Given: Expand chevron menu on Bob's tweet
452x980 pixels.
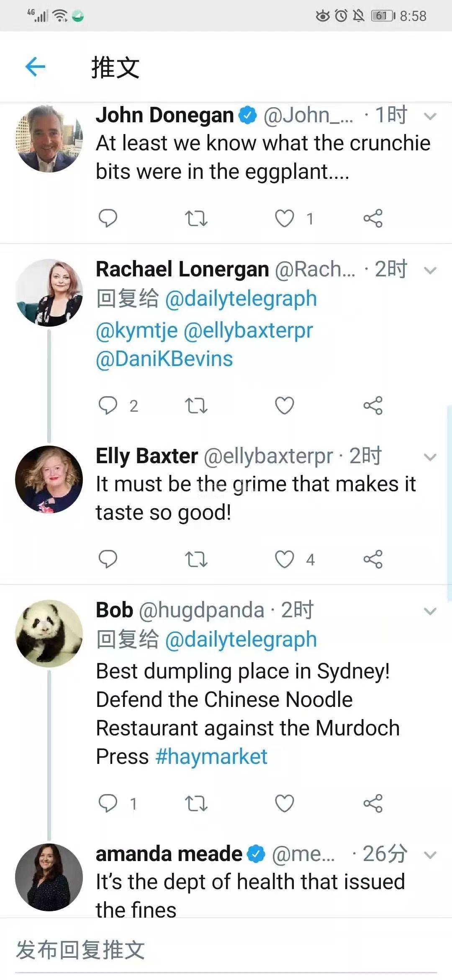Looking at the screenshot, I should pos(430,611).
